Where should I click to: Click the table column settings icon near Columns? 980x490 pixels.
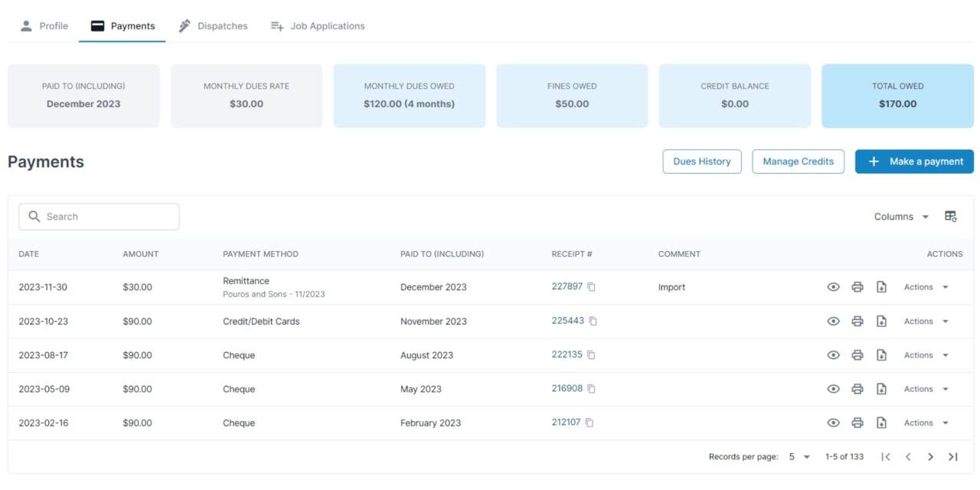pyautogui.click(x=951, y=217)
